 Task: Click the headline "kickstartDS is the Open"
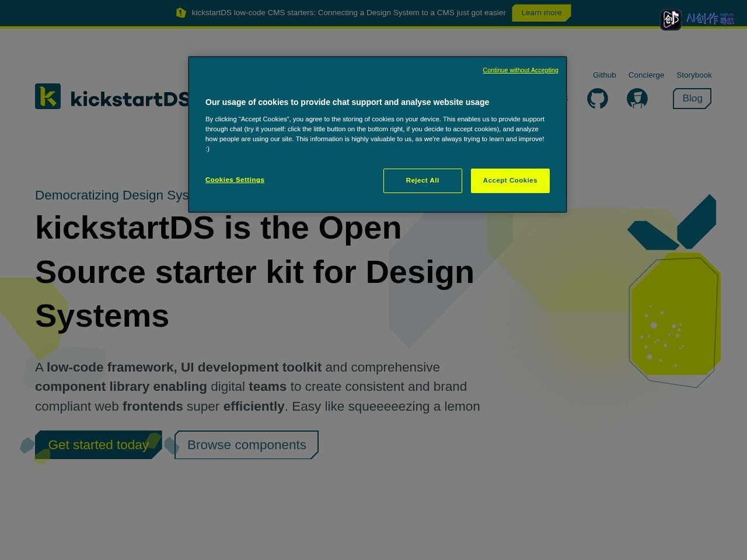218,228
